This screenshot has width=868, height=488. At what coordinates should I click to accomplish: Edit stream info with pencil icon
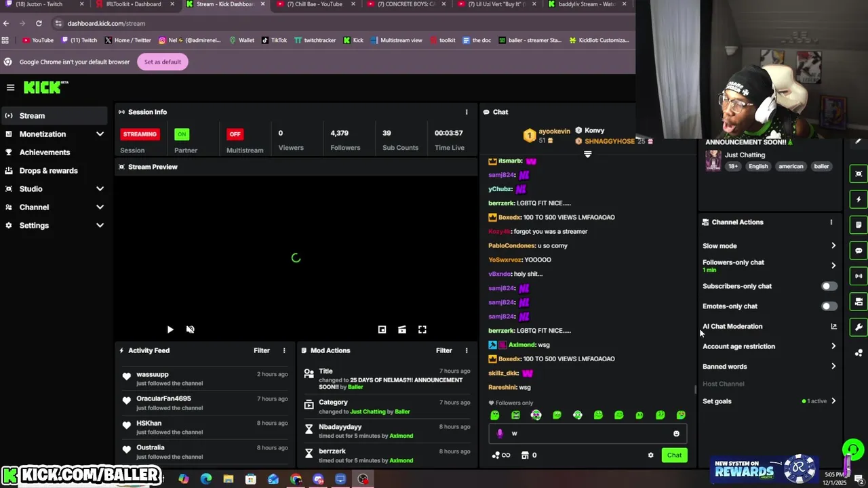pos(858,142)
